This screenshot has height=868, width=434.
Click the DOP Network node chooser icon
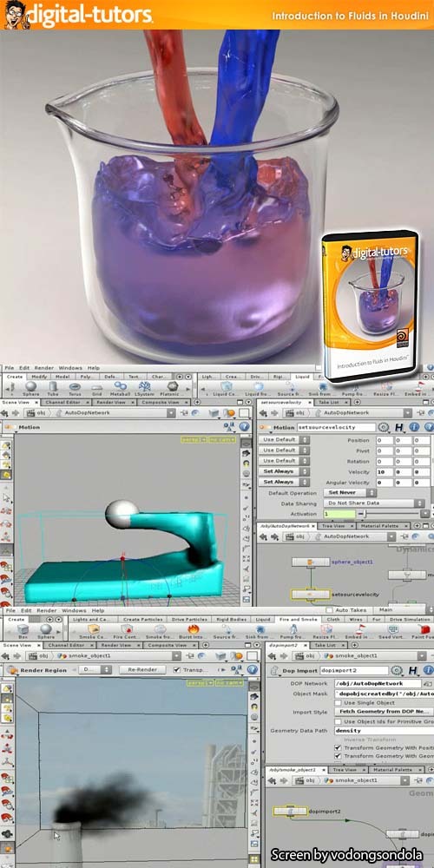coord(427,684)
